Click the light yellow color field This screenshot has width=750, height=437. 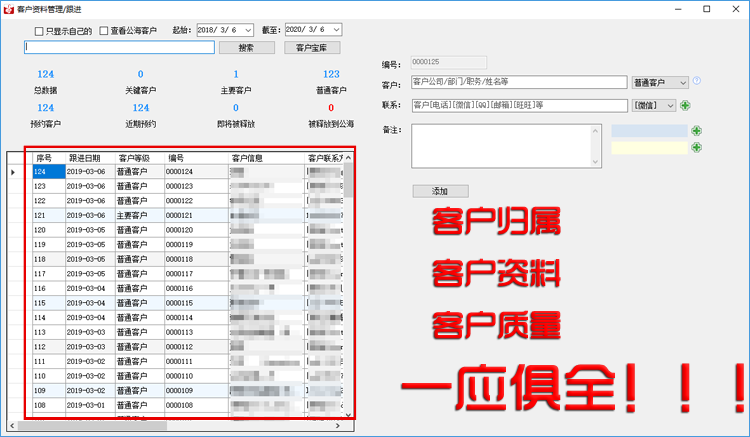point(649,148)
